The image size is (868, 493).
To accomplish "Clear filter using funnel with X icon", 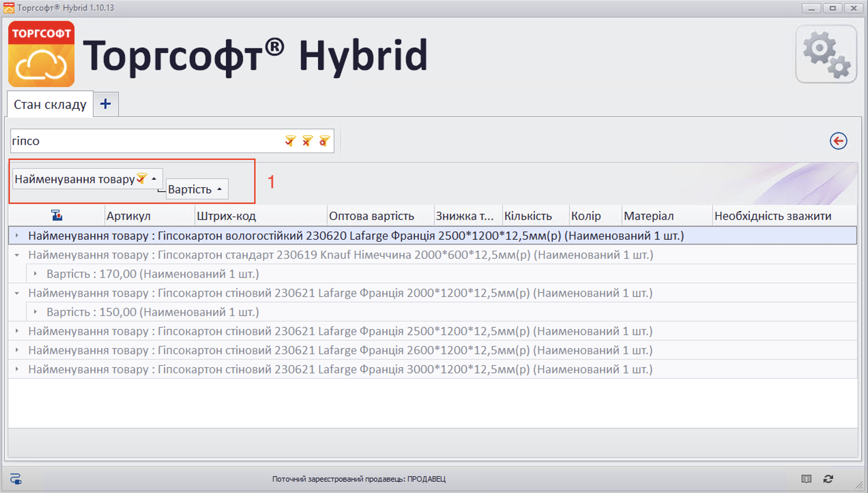I will coord(307,140).
